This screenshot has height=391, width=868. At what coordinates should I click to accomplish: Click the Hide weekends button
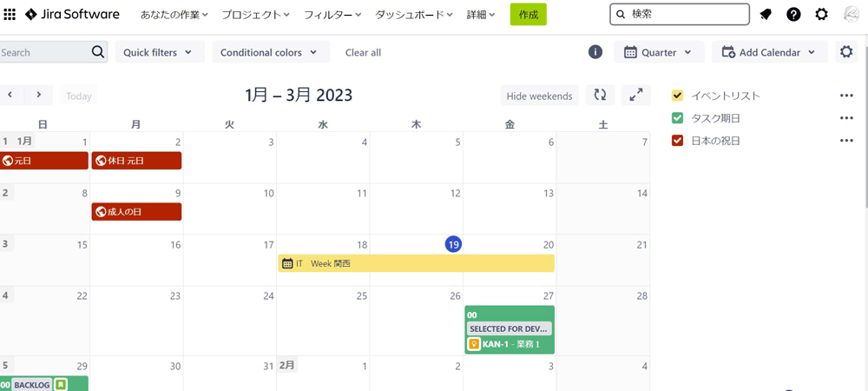[x=539, y=96]
